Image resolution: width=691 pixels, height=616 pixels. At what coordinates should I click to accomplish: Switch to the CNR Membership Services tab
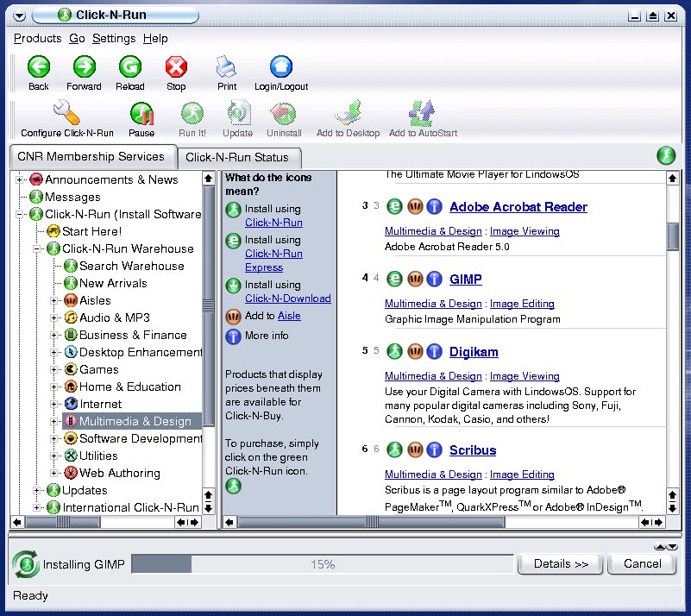91,156
